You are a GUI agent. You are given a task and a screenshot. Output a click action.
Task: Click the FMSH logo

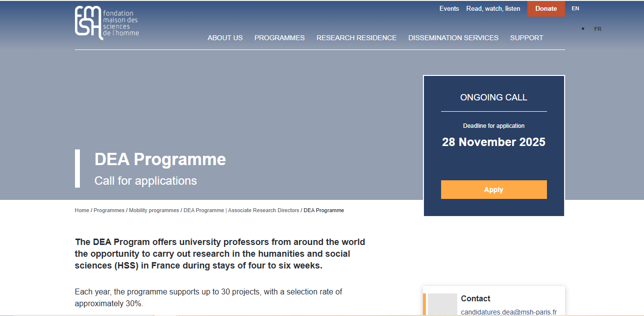(x=106, y=23)
